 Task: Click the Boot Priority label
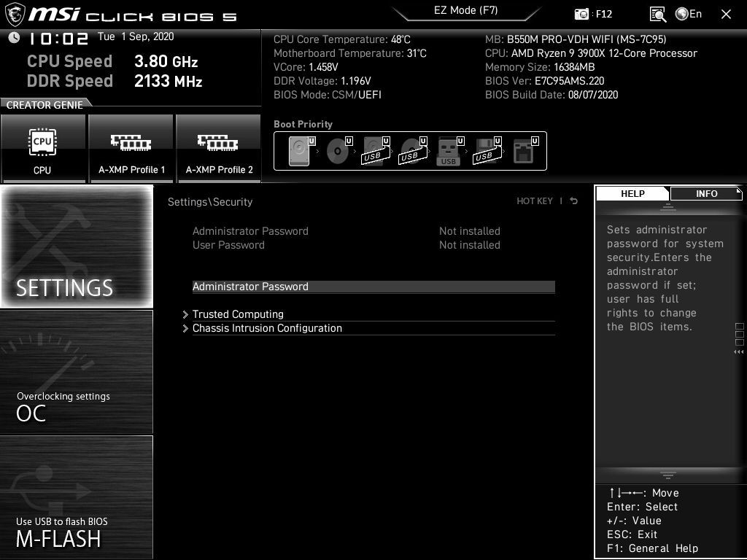[x=303, y=124]
